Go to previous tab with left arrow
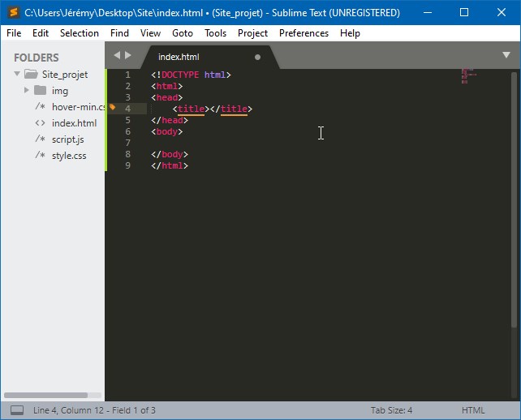The width and height of the screenshot is (521, 420). (x=117, y=55)
